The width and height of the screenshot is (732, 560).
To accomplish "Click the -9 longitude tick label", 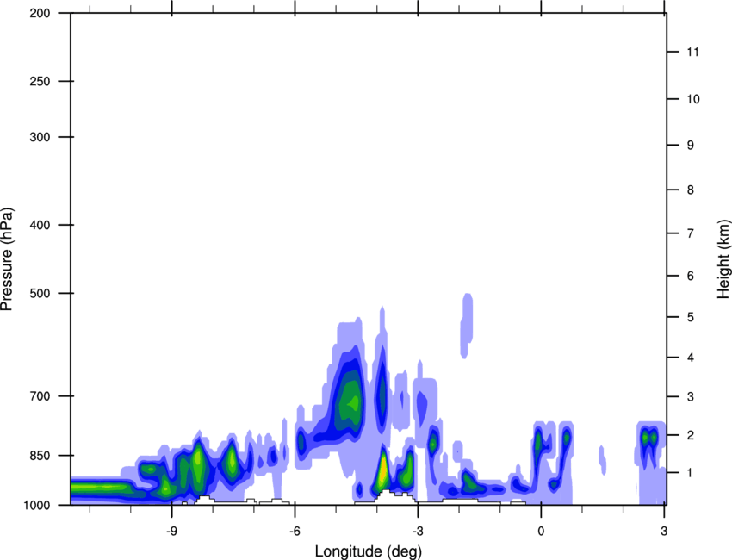I will 171,531.
